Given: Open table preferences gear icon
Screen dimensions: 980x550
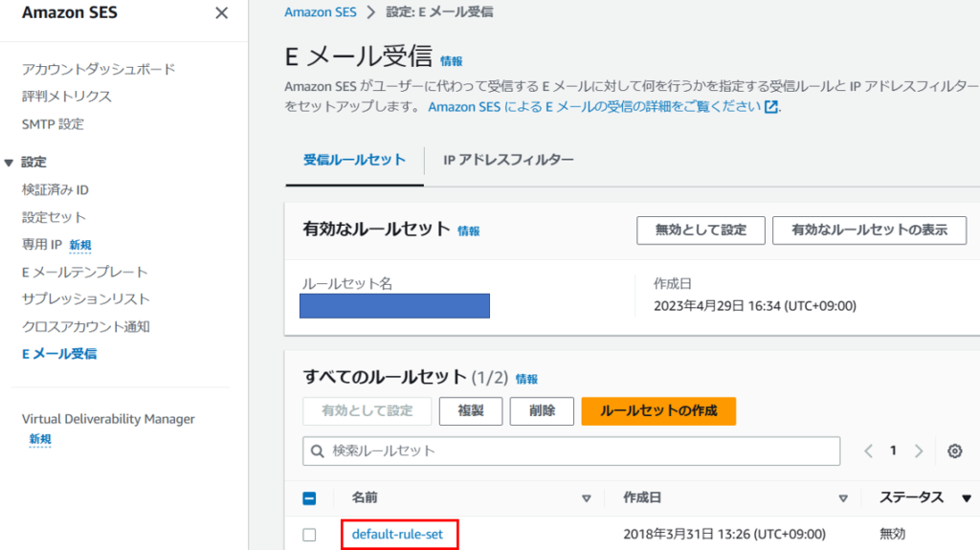Looking at the screenshot, I should pyautogui.click(x=954, y=451).
